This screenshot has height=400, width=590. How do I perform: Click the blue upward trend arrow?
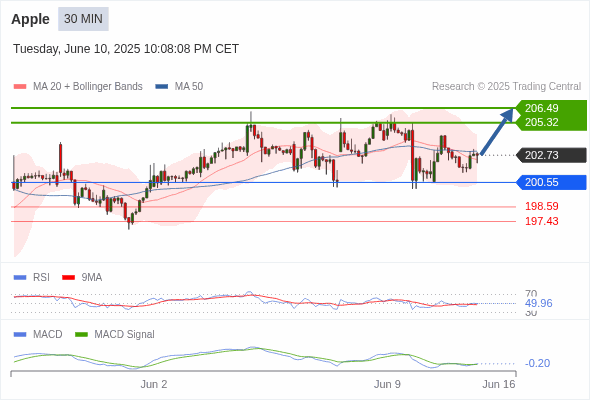pyautogui.click(x=497, y=131)
